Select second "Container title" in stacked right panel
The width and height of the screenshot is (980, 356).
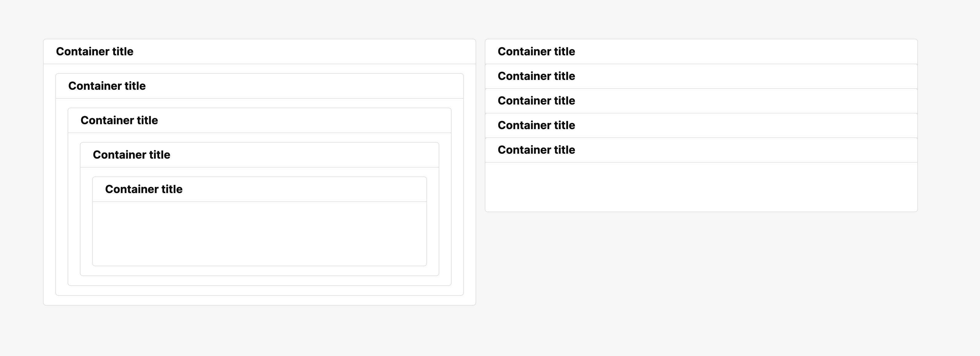point(536,76)
